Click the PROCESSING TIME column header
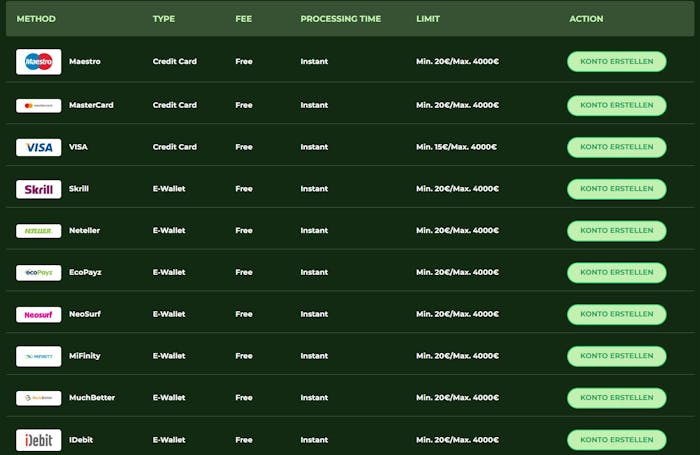Image resolution: width=700 pixels, height=455 pixels. pos(341,19)
